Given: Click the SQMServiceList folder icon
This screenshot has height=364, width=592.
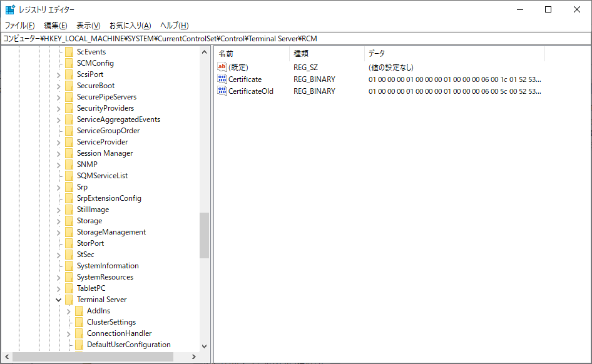Looking at the screenshot, I should coord(69,176).
